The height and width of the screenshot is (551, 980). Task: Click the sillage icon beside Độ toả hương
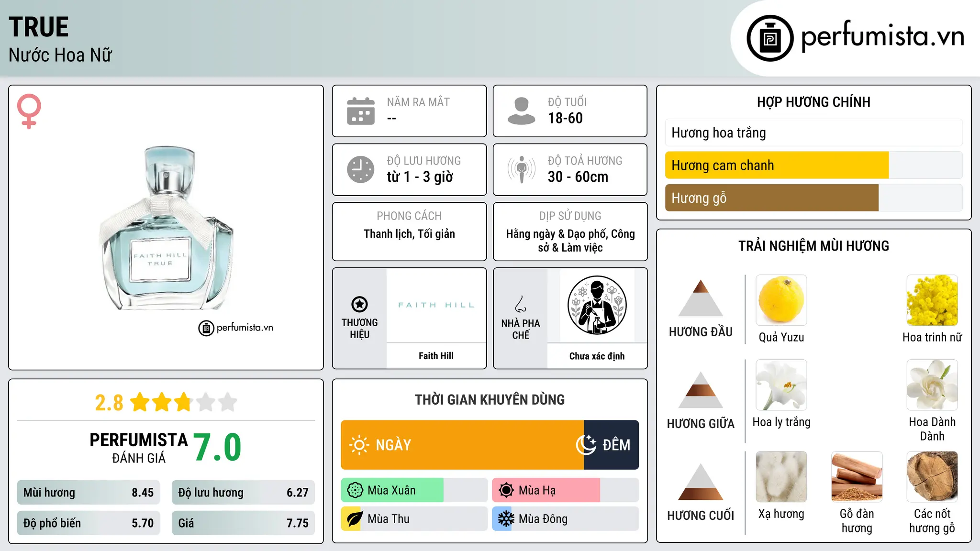pyautogui.click(x=521, y=169)
